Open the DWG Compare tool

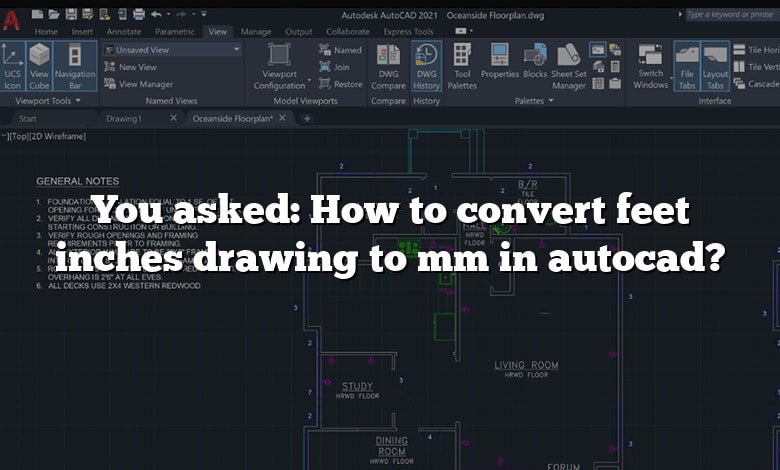389,66
